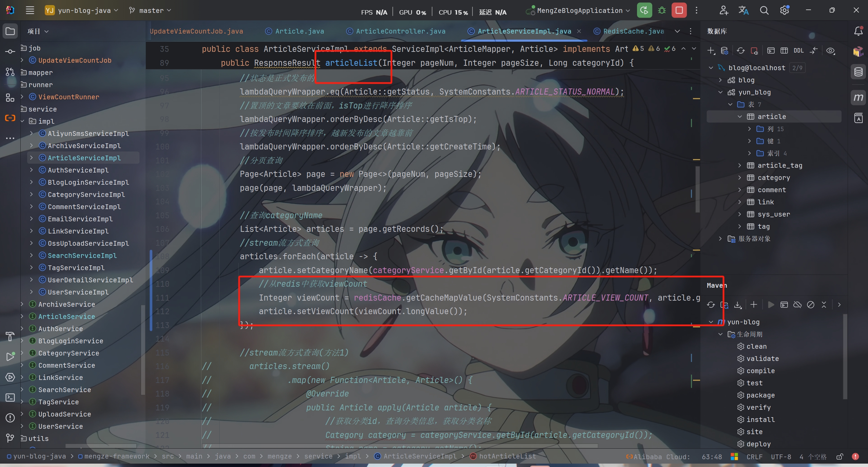Toggle Maven skip tests mode
The height and width of the screenshot is (467, 868).
coord(811,305)
